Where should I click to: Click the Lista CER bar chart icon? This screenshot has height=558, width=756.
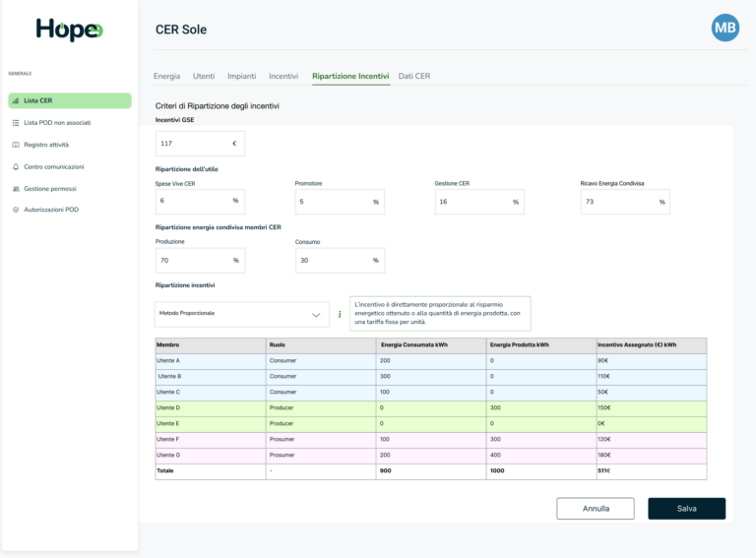[15, 100]
